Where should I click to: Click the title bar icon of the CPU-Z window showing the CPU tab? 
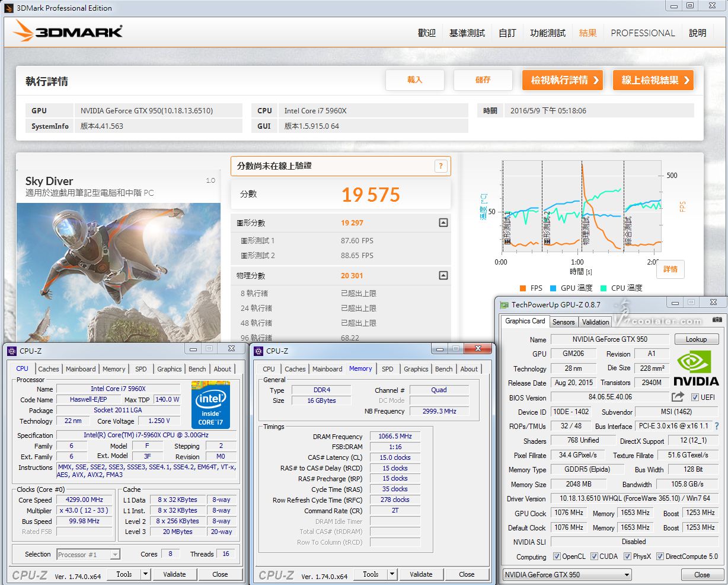point(12,351)
